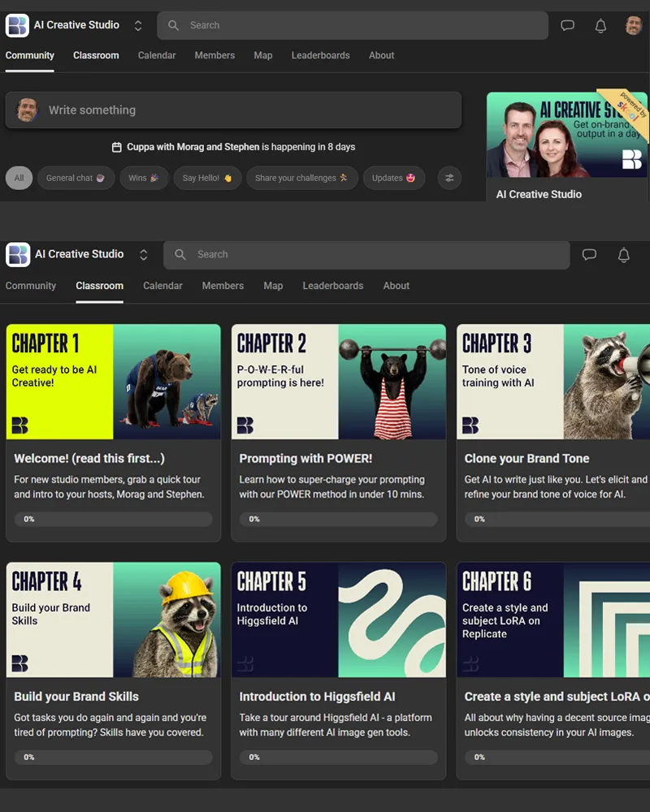Filter posts by Share your challenges
The width and height of the screenshot is (650, 812).
pos(301,178)
